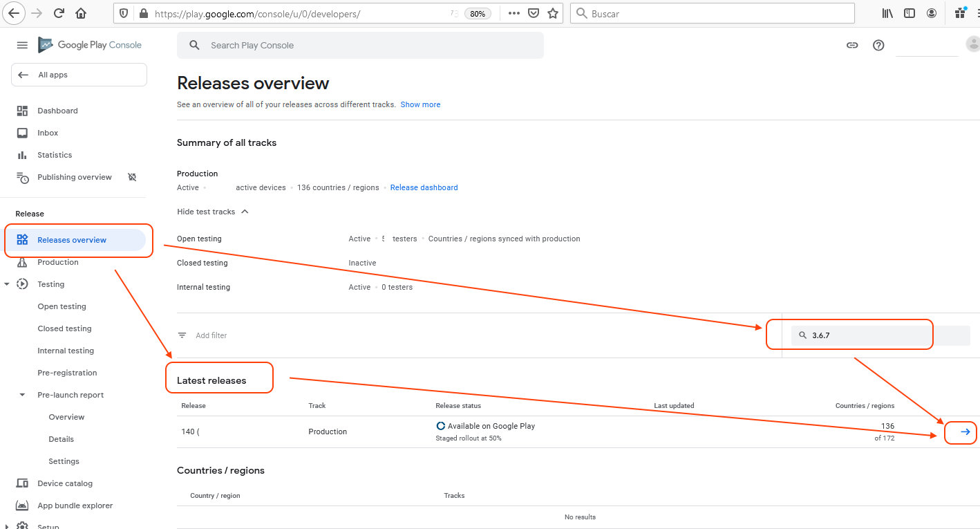This screenshot has height=529, width=980.
Task: Click the site padlock security icon
Action: click(x=143, y=13)
